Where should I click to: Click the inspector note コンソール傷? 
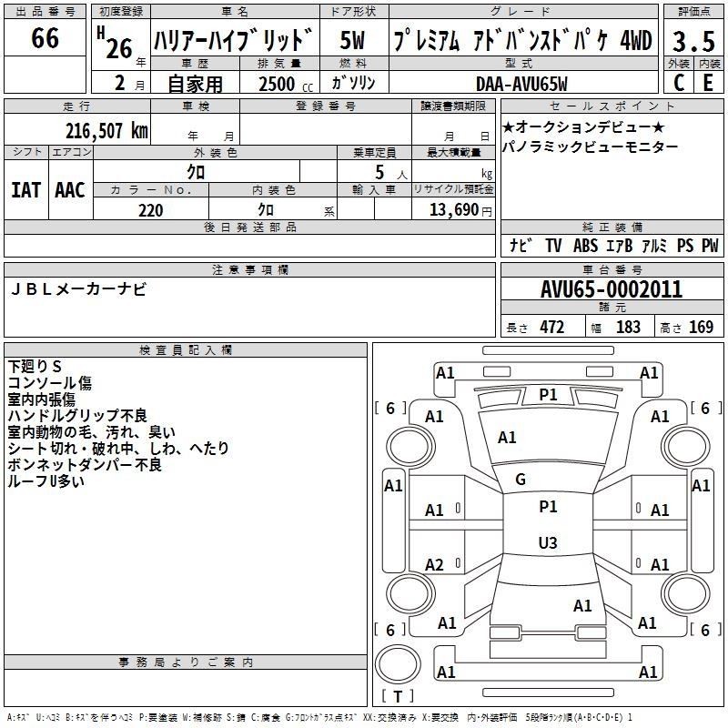pos(50,383)
